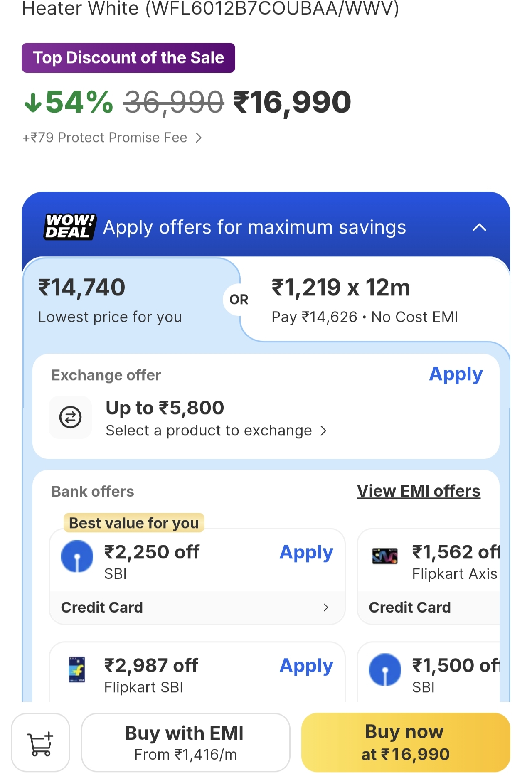Image resolution: width=532 pixels, height=775 pixels.
Task: Tap Buy with EMI button
Action: pyautogui.click(x=185, y=743)
